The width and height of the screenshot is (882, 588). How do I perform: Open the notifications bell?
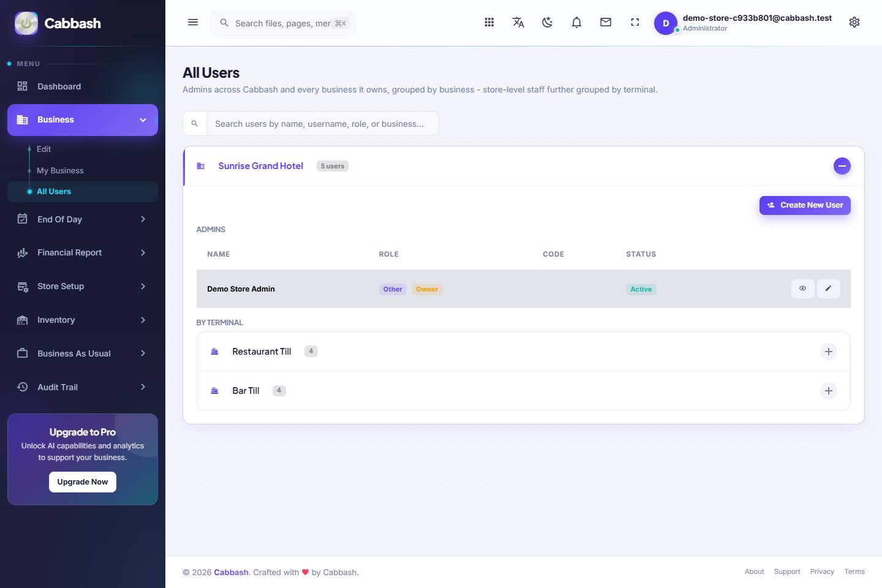pos(576,23)
